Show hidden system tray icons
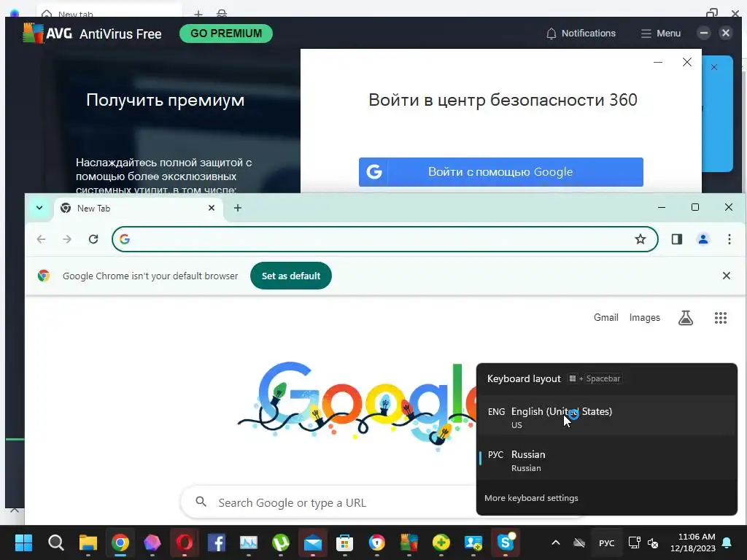Screen dimensions: 747x560 555,542
